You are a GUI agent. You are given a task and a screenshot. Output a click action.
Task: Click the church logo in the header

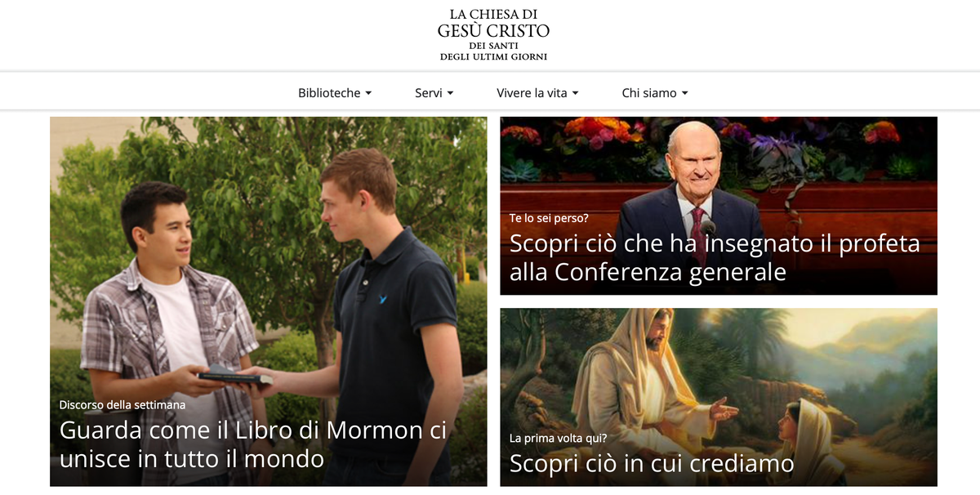[493, 35]
